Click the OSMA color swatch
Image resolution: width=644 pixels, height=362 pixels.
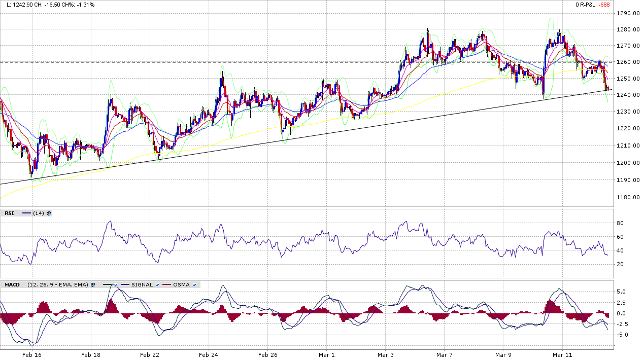pyautogui.click(x=166, y=284)
